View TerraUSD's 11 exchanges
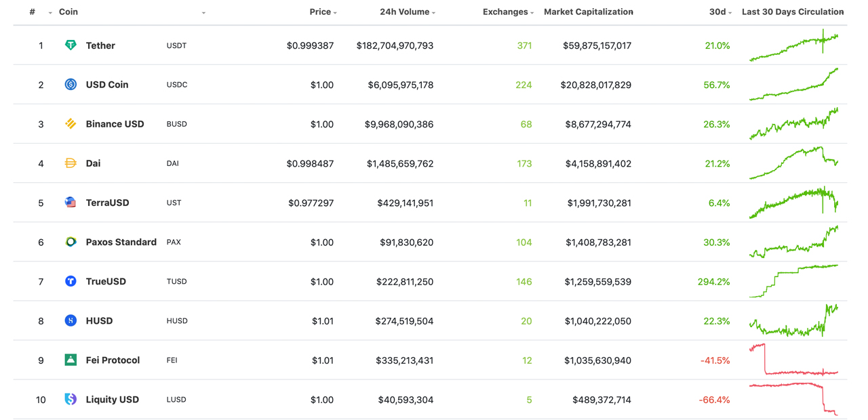The width and height of the screenshot is (868, 420). click(528, 203)
